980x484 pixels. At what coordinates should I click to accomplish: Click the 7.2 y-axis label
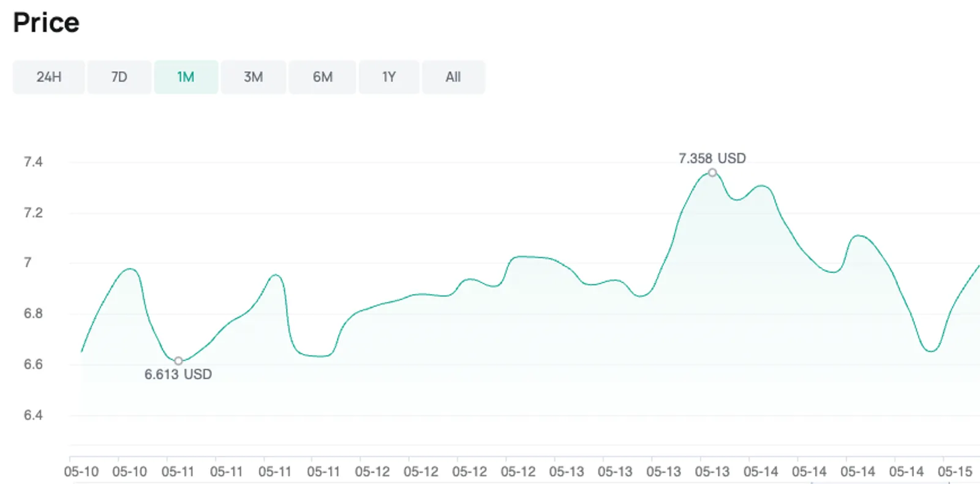[x=33, y=213]
